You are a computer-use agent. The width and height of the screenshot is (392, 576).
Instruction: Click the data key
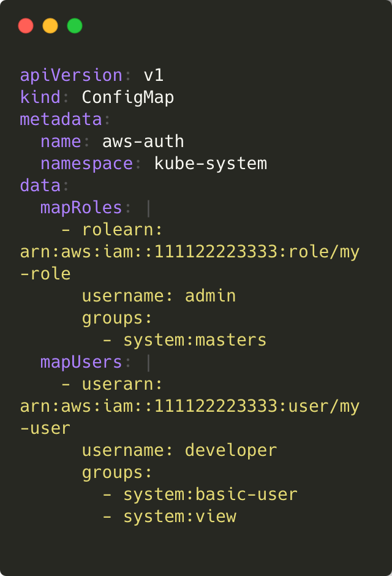click(40, 186)
